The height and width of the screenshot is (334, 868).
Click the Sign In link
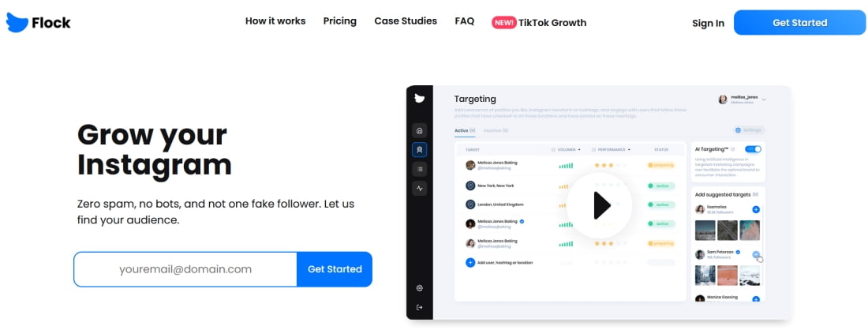click(x=708, y=23)
